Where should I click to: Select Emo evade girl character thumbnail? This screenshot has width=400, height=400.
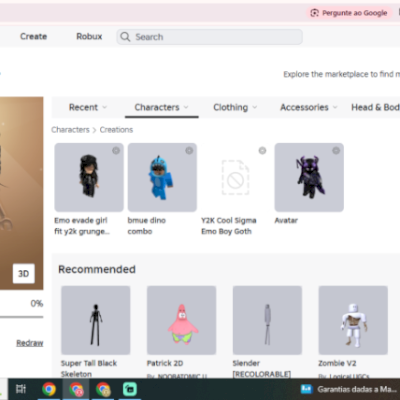(x=89, y=177)
